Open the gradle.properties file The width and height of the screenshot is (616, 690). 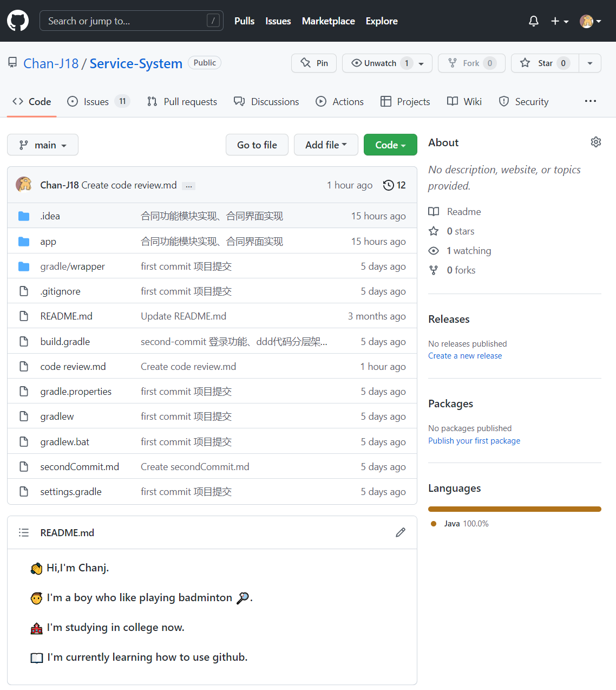[76, 392]
